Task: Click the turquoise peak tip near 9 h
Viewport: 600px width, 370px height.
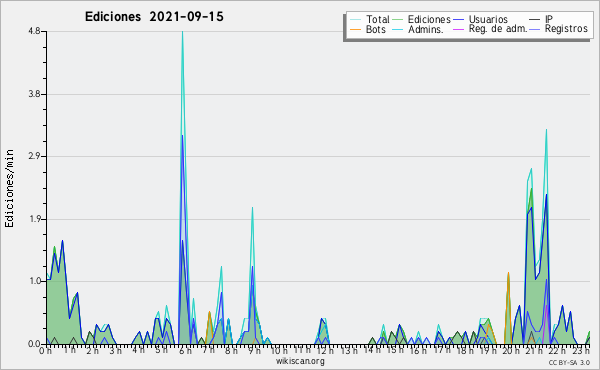Action: click(x=253, y=209)
